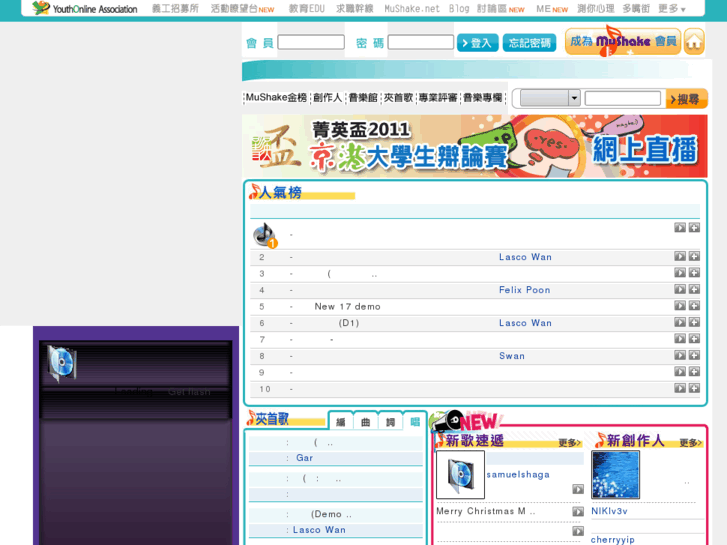The height and width of the screenshot is (545, 727).
Task: Play the rank 7 song
Action: tap(680, 339)
